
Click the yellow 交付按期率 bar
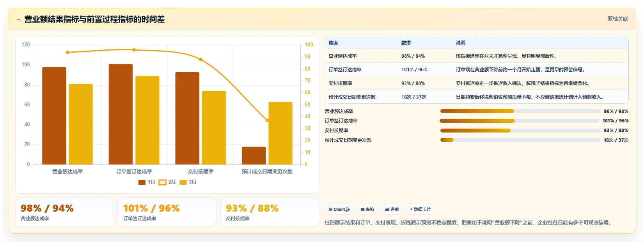214,128
